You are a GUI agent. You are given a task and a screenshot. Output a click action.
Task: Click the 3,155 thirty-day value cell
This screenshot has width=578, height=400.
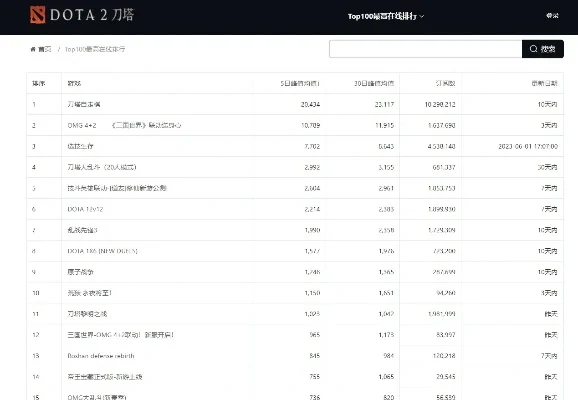pyautogui.click(x=386, y=167)
